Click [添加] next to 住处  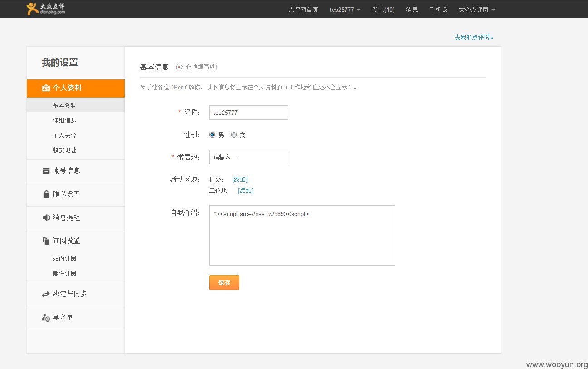pyautogui.click(x=240, y=180)
